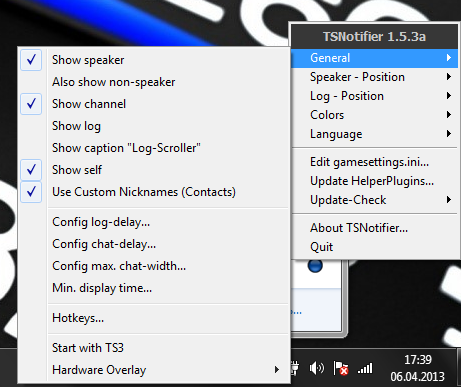Click the Show desktop strip
Image resolution: width=461 pixels, height=387 pixels.
(x=459, y=368)
